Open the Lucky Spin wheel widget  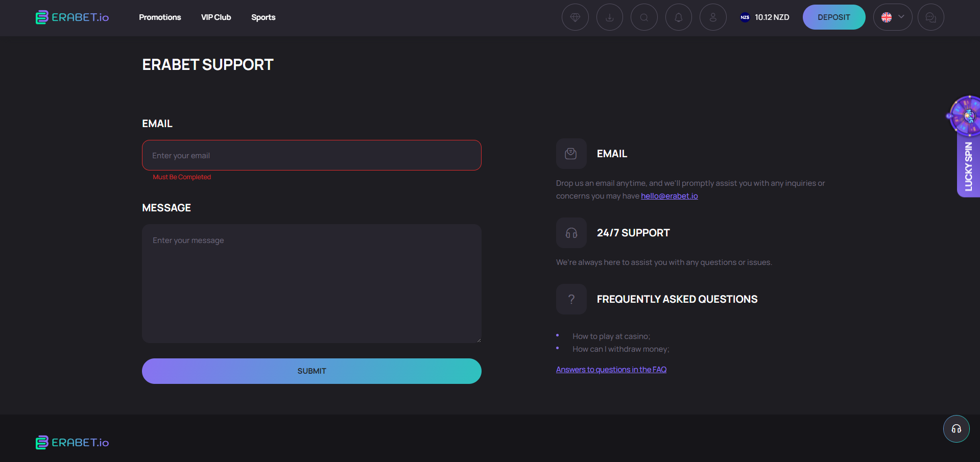[x=965, y=116]
